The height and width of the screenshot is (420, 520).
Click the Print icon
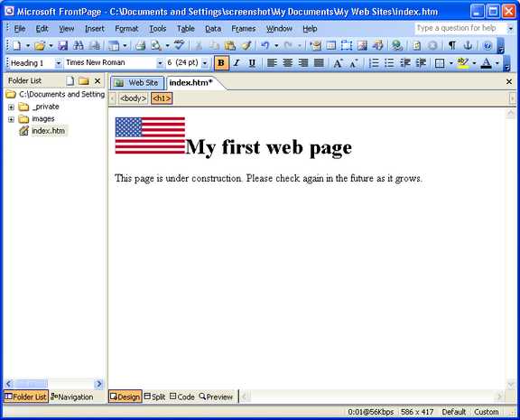141,45
